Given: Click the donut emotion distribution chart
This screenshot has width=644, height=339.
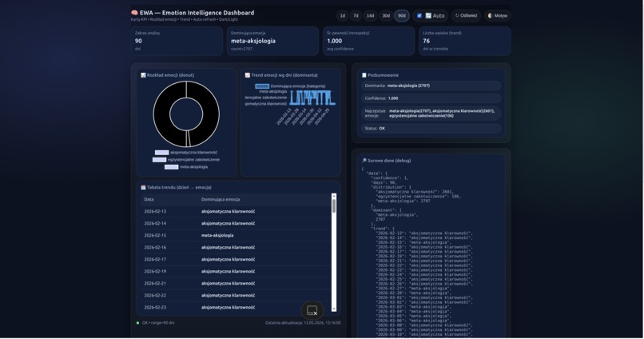Looking at the screenshot, I should (x=186, y=114).
